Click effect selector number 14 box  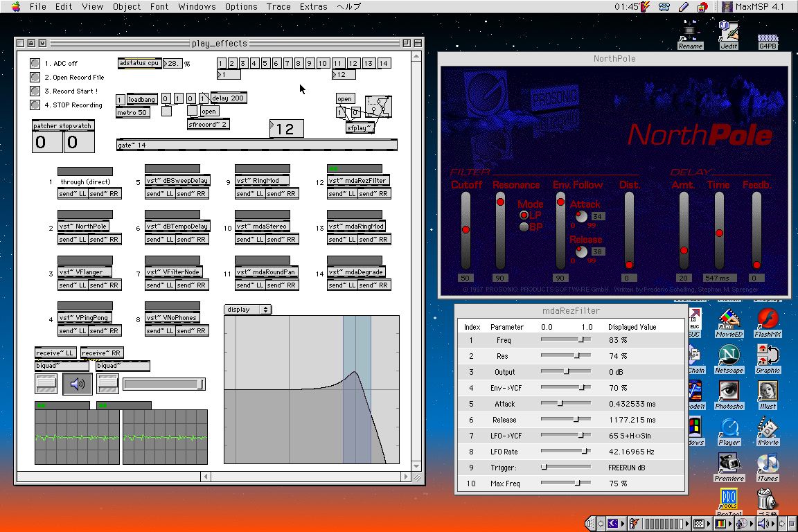pos(383,64)
